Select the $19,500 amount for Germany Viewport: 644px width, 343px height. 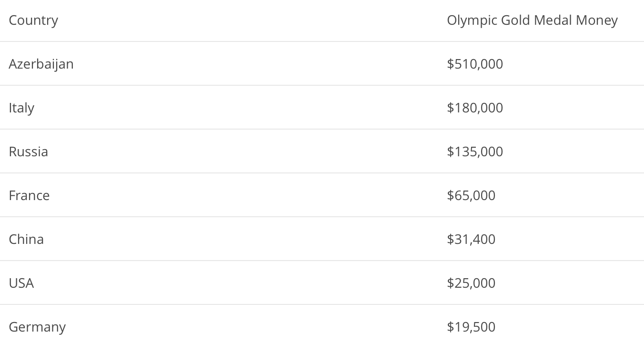pos(471,327)
